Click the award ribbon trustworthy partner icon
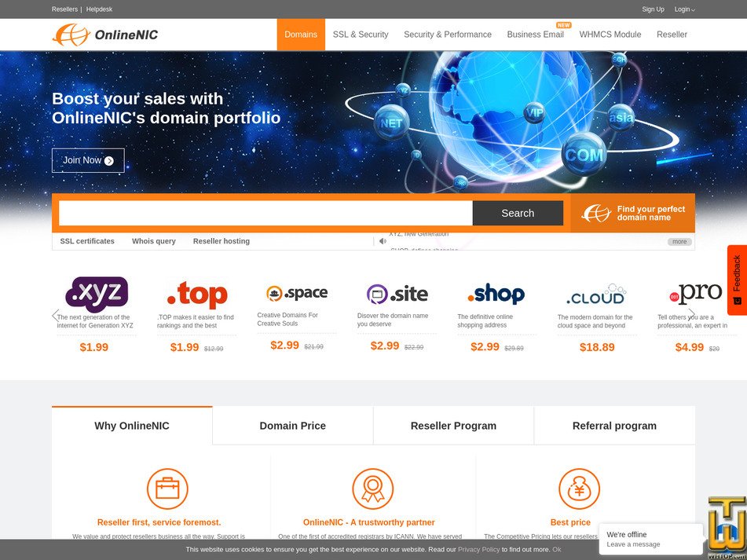 point(373,489)
